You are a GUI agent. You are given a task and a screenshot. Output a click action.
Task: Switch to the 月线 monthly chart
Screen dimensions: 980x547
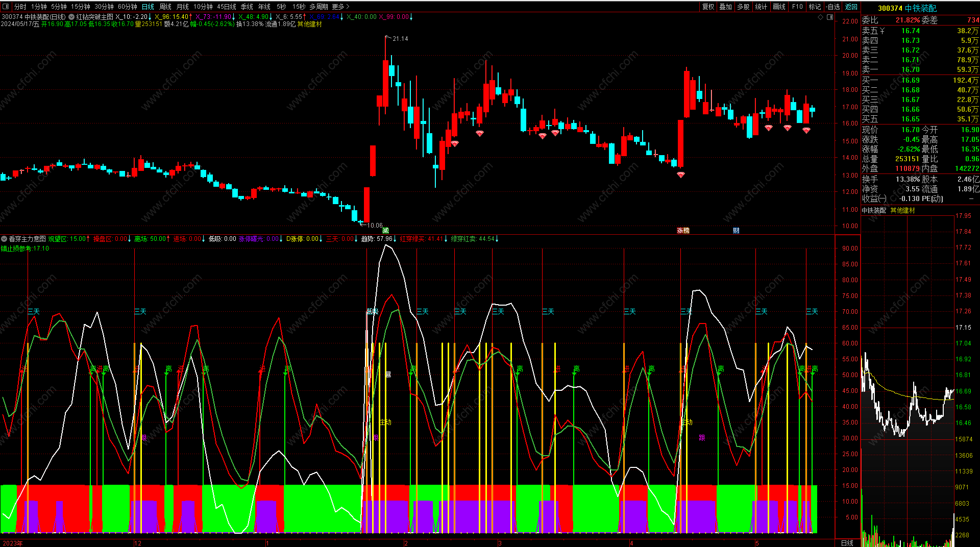click(183, 7)
